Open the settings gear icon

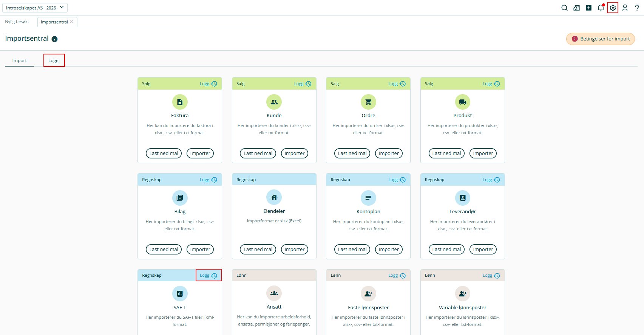click(613, 8)
